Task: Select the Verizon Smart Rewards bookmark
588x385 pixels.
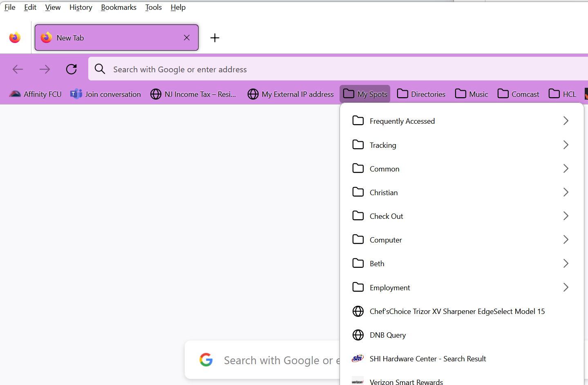Action: tap(406, 381)
